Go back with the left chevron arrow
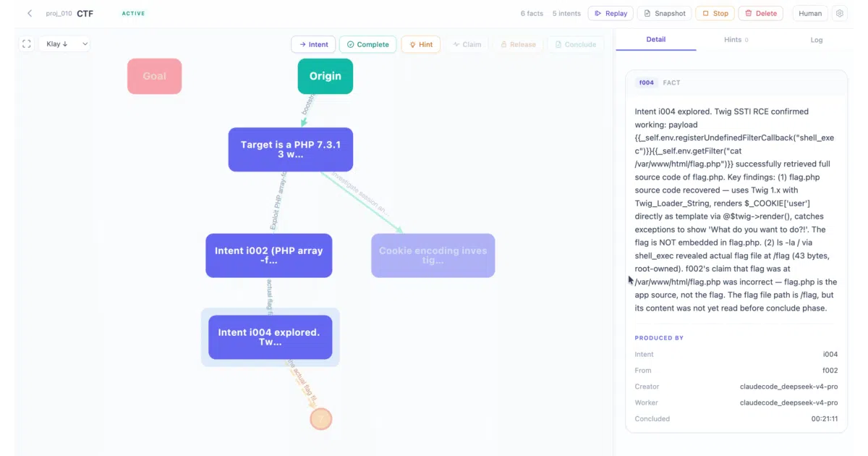 pyautogui.click(x=30, y=13)
